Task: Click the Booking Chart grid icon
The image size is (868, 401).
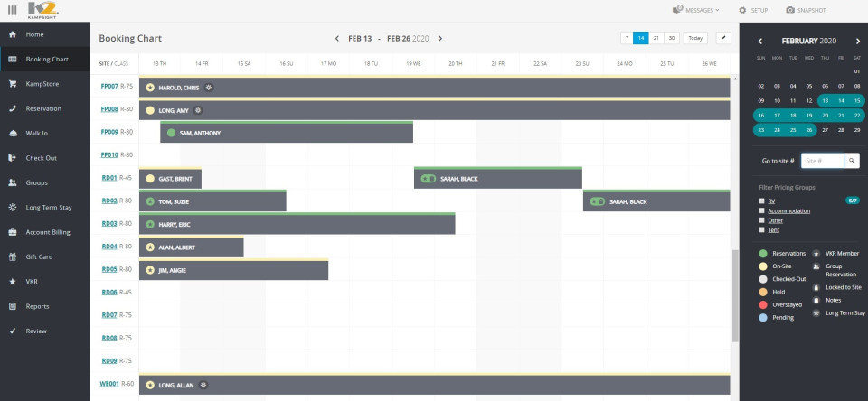Action: point(13,60)
